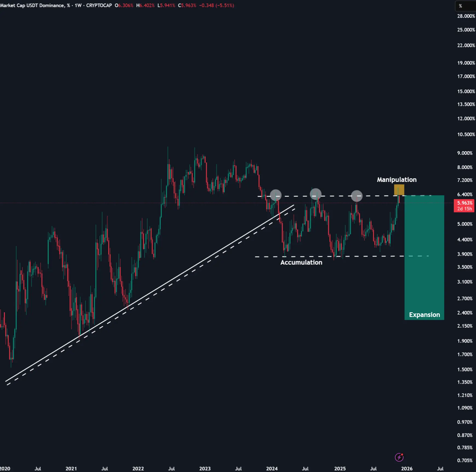Click the 7.200% price axis label
Viewport: 476px width, 472px height.
click(465, 180)
